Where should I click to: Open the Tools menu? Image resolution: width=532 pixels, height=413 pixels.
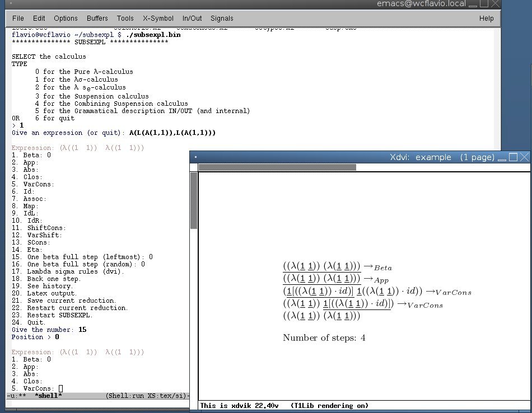(x=125, y=18)
